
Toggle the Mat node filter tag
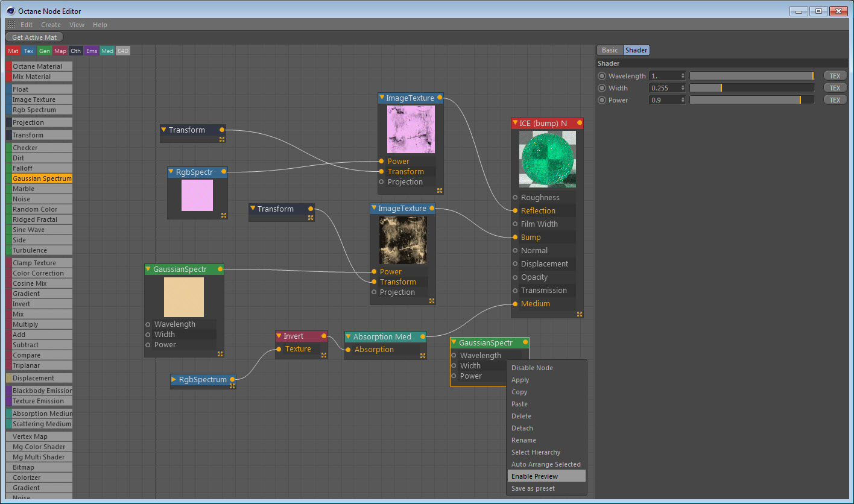coord(13,51)
